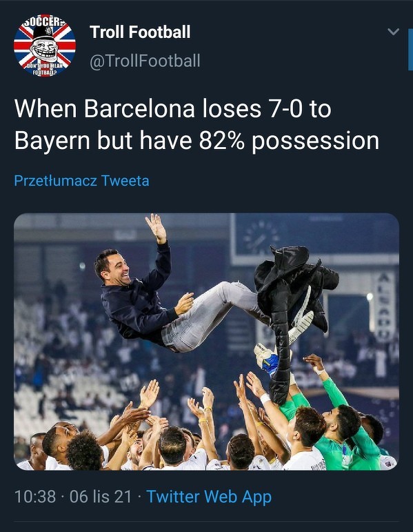Click the 06 lis 21 date

point(101,497)
